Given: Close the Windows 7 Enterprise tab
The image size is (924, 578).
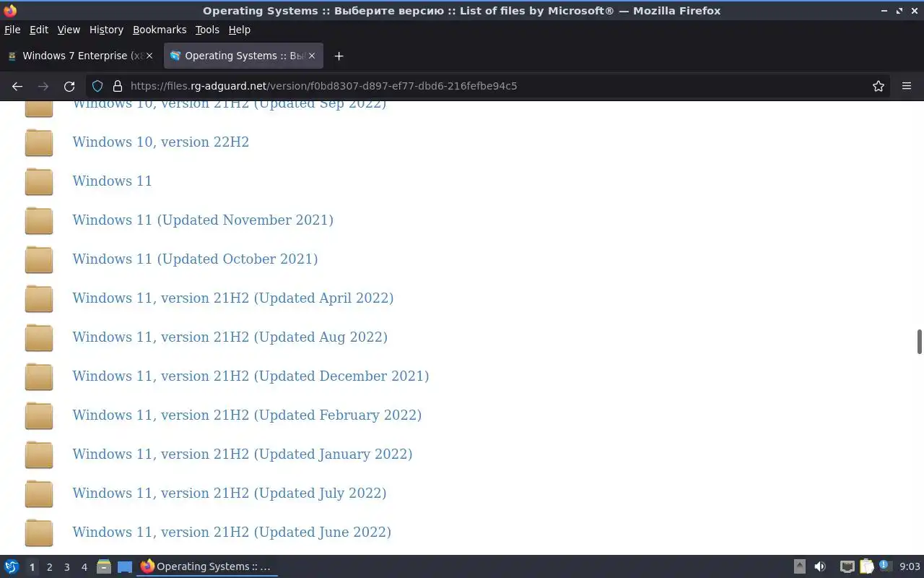Looking at the screenshot, I should click(149, 56).
